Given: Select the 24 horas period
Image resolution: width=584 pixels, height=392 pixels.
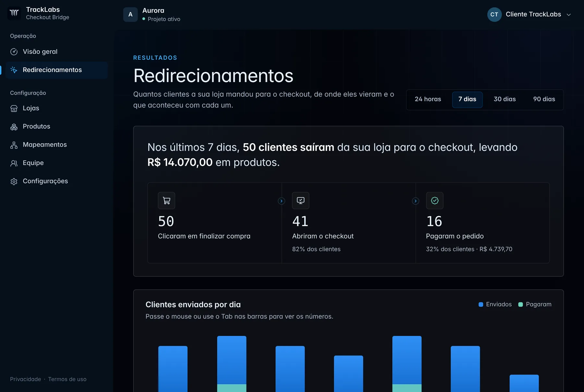Looking at the screenshot, I should 428,99.
